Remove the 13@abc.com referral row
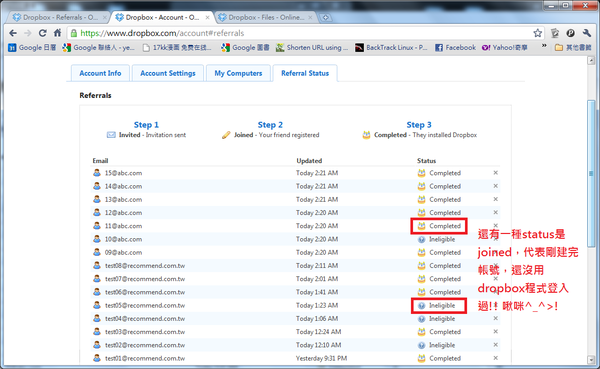The image size is (600, 369). [x=496, y=199]
